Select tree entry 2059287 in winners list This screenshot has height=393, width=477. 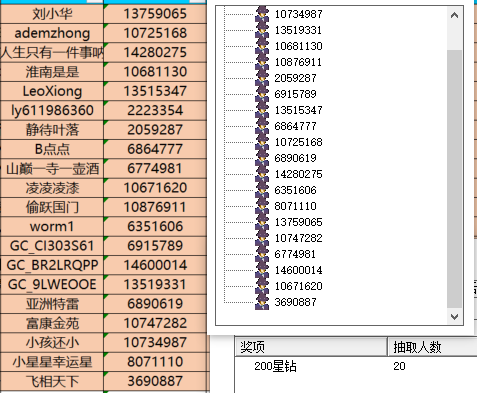tap(296, 78)
